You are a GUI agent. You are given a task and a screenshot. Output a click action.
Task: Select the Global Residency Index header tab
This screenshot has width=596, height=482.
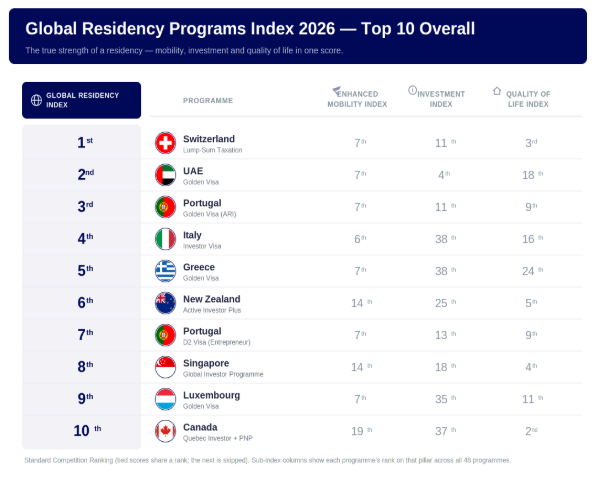(81, 100)
